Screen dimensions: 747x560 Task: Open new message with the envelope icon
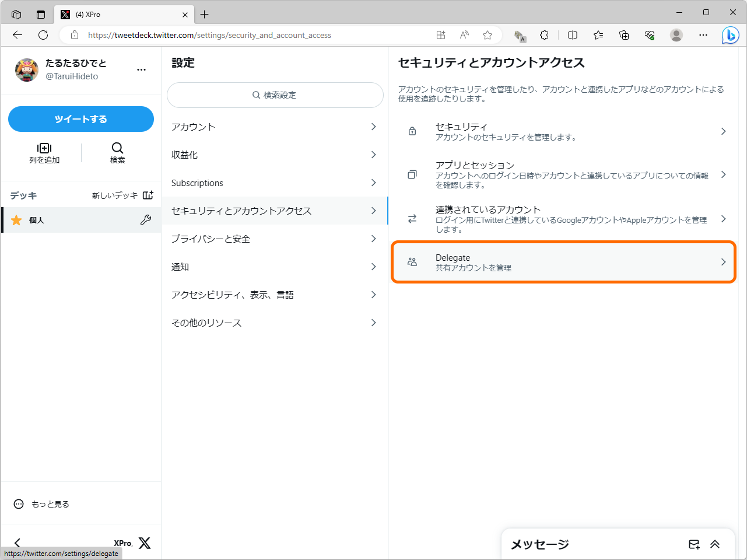[693, 544]
